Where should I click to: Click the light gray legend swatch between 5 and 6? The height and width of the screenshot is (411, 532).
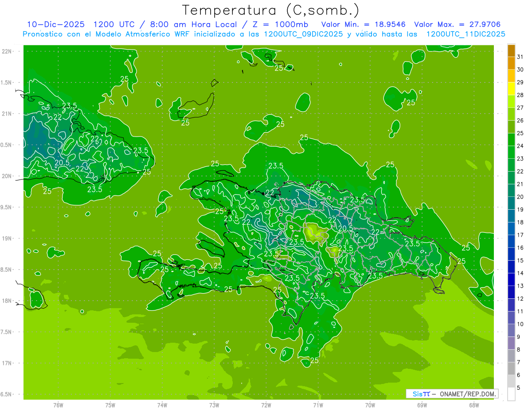pyautogui.click(x=511, y=381)
